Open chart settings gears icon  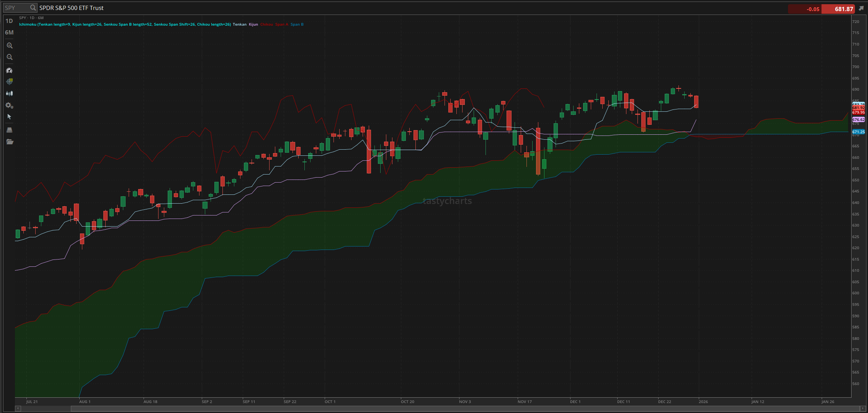[10, 105]
